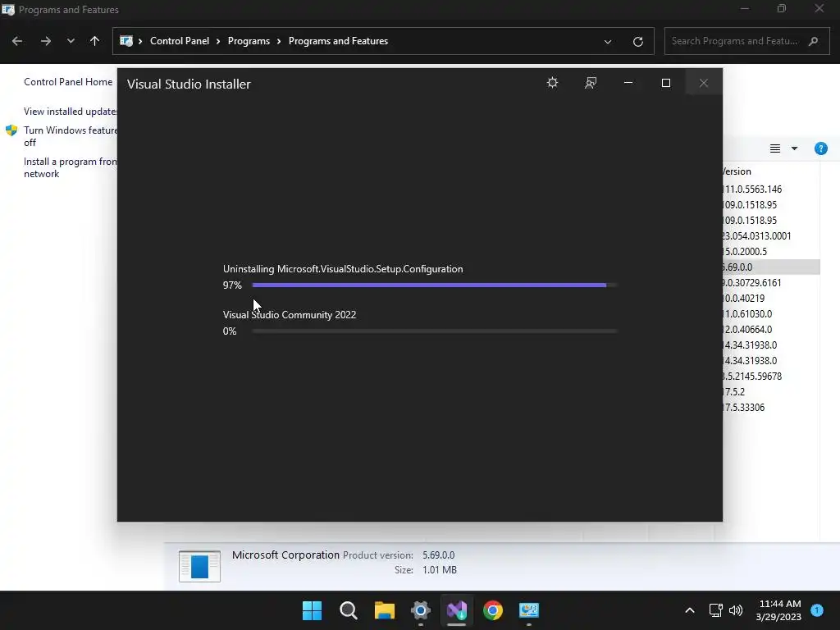Open Install a program from network link

click(x=71, y=167)
